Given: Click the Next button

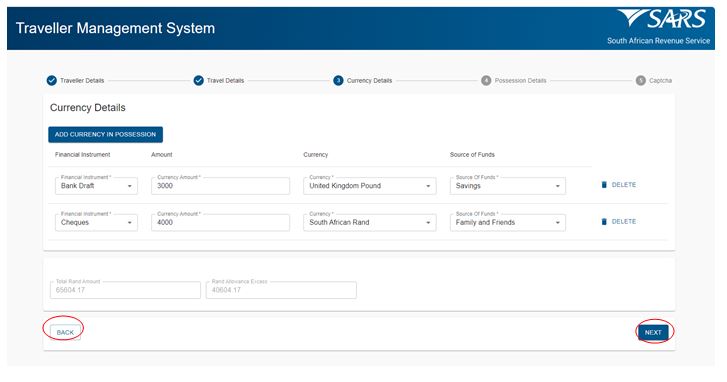Looking at the screenshot, I should click(653, 332).
